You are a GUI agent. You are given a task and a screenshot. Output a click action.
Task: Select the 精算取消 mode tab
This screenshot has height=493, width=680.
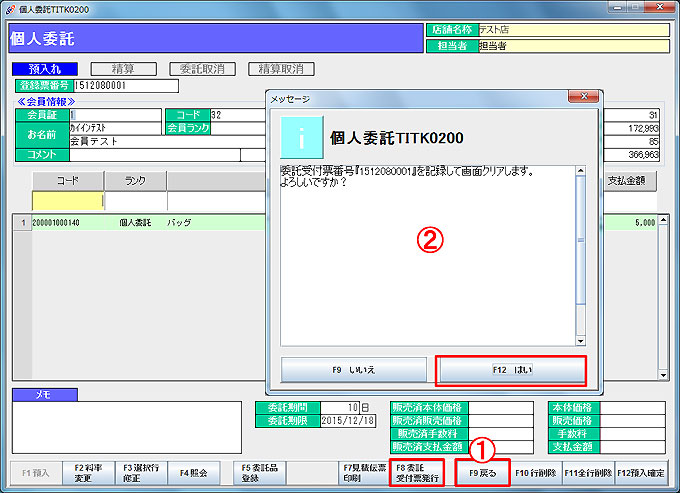click(281, 69)
